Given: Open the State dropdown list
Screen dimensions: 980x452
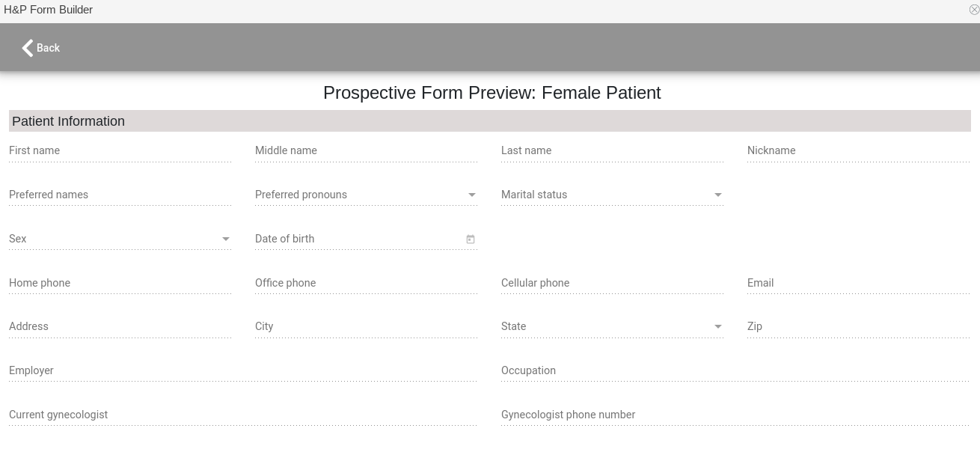Looking at the screenshot, I should click(718, 327).
